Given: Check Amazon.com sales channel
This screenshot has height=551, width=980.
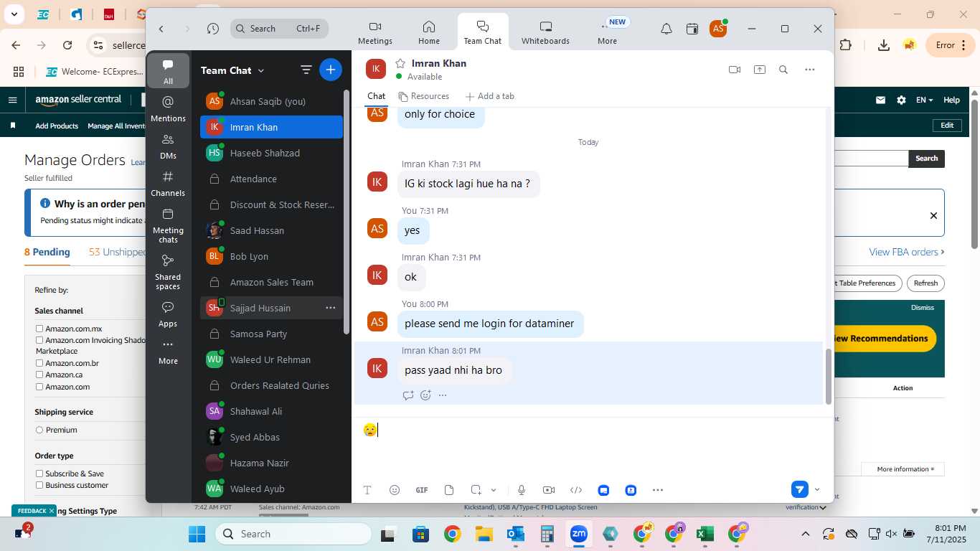Looking at the screenshot, I should [x=40, y=387].
